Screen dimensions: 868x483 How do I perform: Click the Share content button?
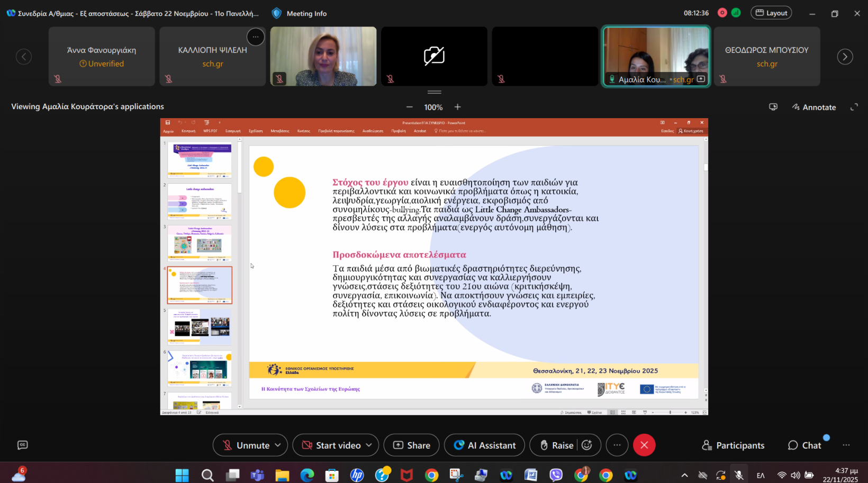pyautogui.click(x=411, y=445)
